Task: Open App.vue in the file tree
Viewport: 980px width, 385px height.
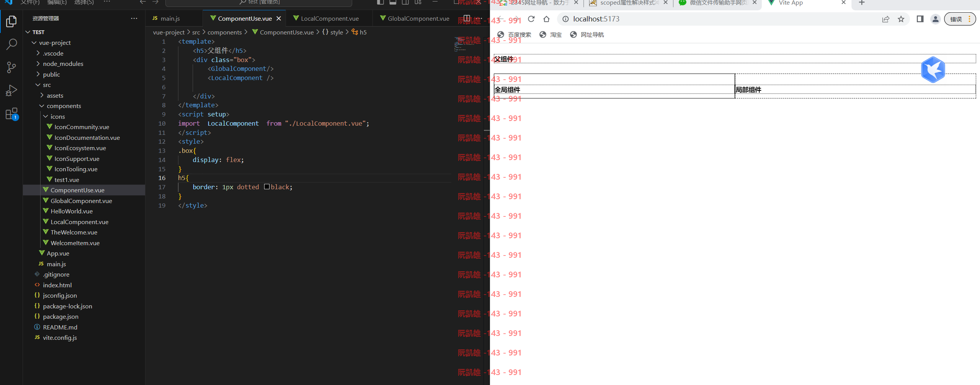Action: 58,253
